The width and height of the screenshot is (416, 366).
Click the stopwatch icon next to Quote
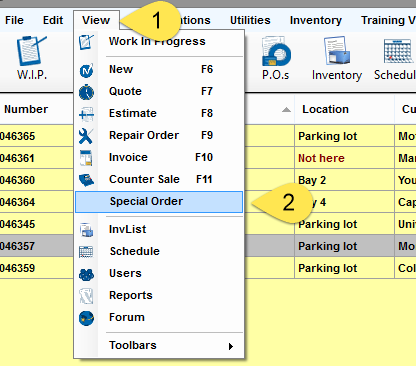click(86, 92)
